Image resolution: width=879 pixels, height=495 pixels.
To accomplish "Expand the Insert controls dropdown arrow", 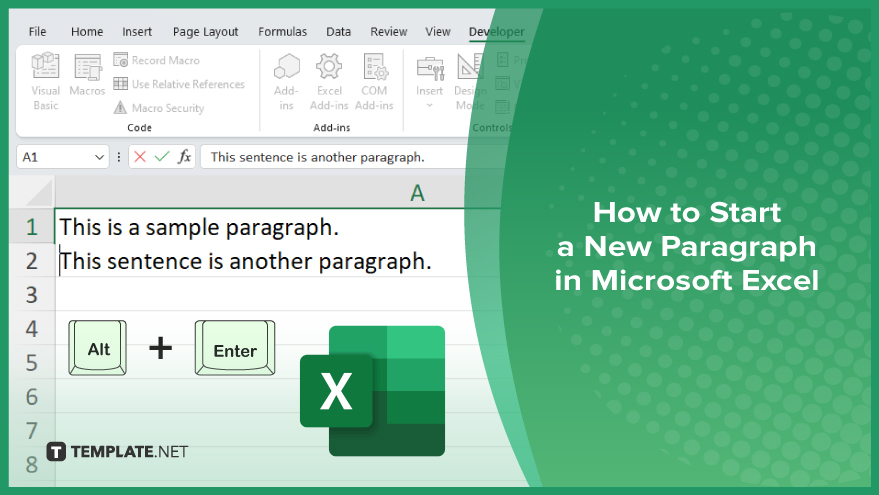I will pos(429,105).
